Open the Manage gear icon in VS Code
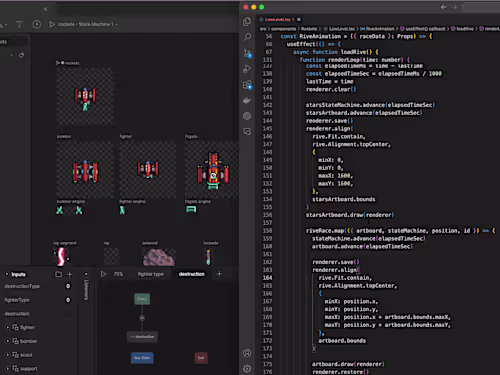Image resolution: width=500 pixels, height=375 pixels. [247, 368]
